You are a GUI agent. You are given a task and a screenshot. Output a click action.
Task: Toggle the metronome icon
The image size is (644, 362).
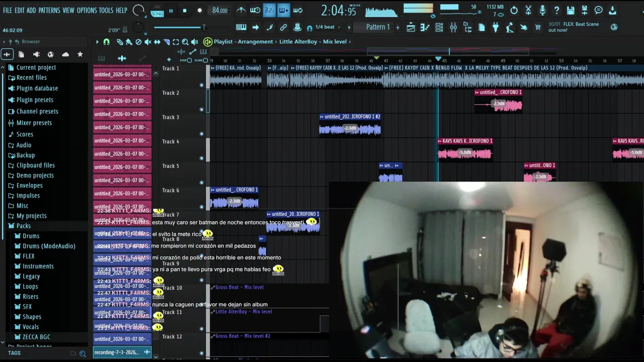(x=241, y=10)
